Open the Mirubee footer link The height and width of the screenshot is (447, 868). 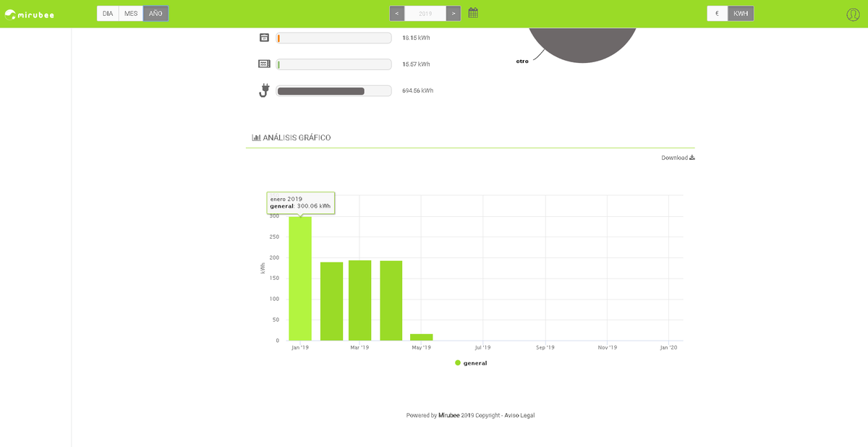(448, 415)
